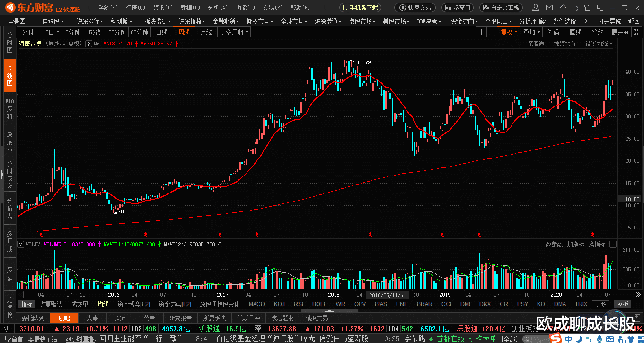The height and width of the screenshot is (343, 644).
Task: Toggle the 均线 indicator
Action: coord(103,304)
